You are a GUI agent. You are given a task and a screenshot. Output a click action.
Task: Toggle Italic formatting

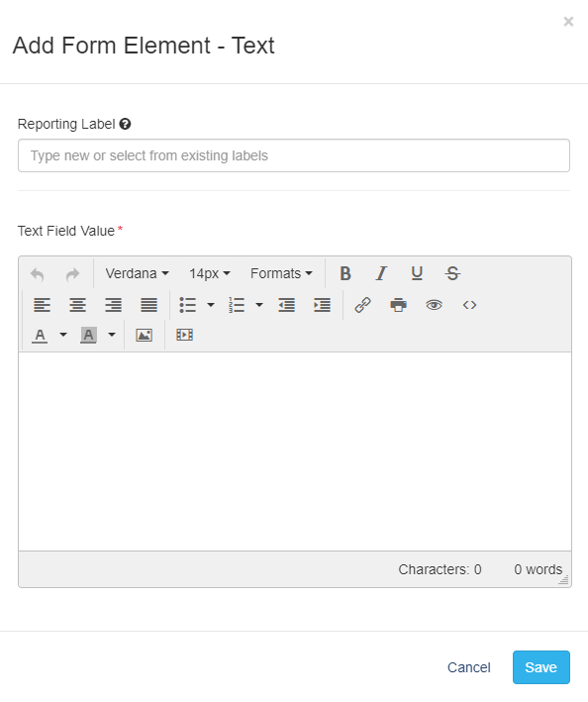pyautogui.click(x=381, y=273)
